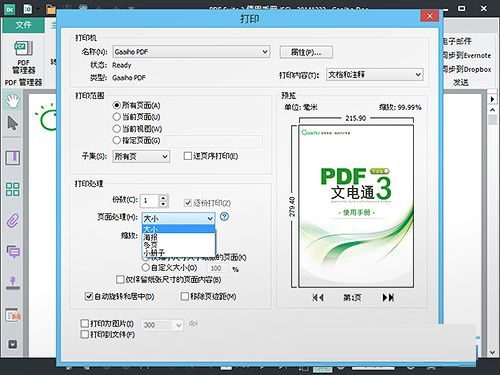This screenshot has width=500, height=375.
Task: Toggle 逐份打印 collate checkbox
Action: click(x=188, y=203)
